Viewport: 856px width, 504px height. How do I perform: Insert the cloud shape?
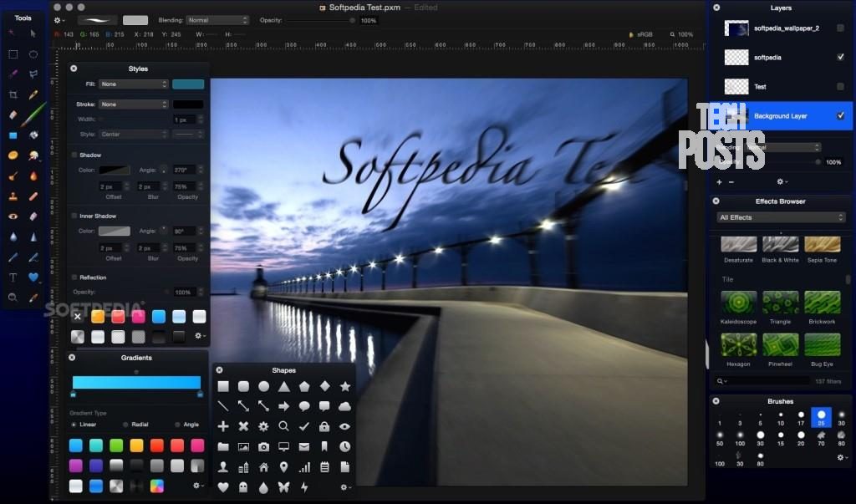point(345,406)
